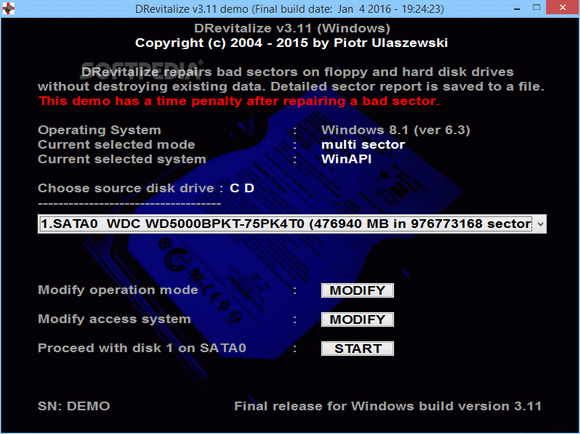Click the Proceed with disk 1 on SATA0 label

point(142,348)
